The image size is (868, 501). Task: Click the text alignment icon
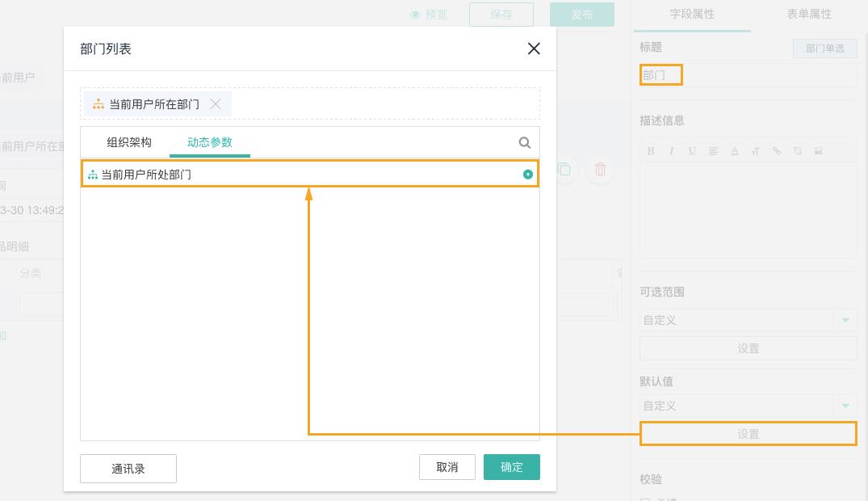pos(713,151)
